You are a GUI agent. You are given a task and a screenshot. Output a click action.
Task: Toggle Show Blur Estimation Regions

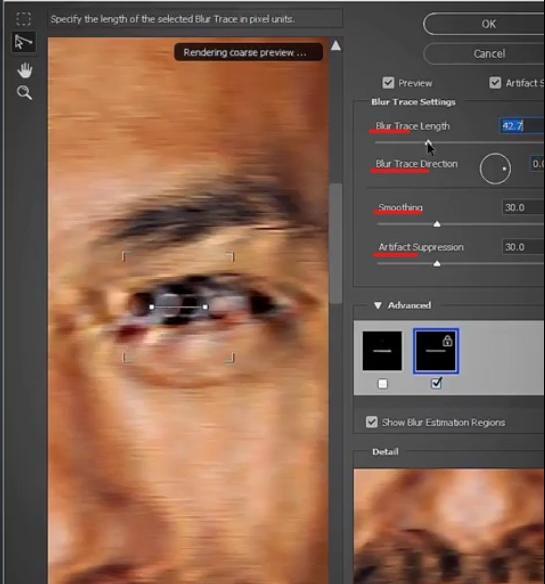pyautogui.click(x=371, y=422)
